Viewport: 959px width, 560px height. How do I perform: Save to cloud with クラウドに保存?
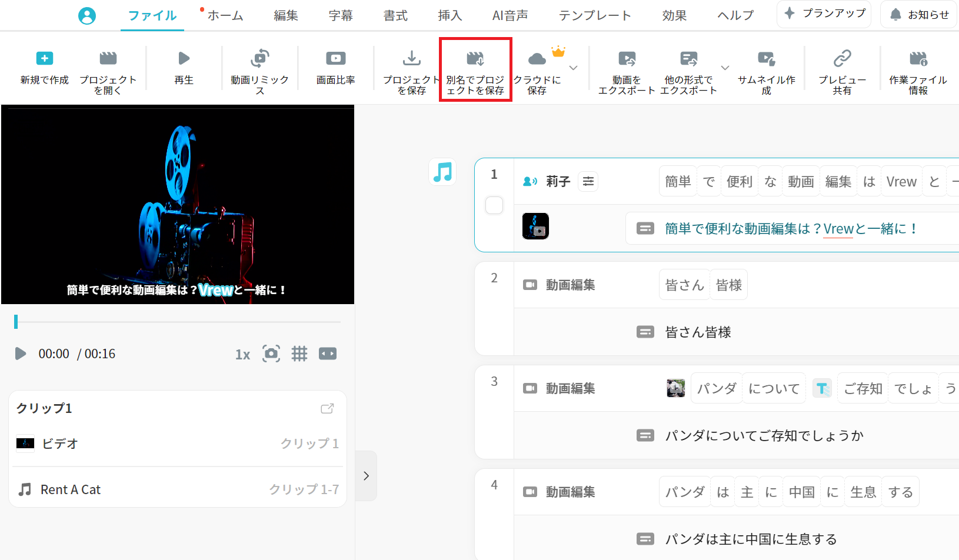(x=537, y=73)
